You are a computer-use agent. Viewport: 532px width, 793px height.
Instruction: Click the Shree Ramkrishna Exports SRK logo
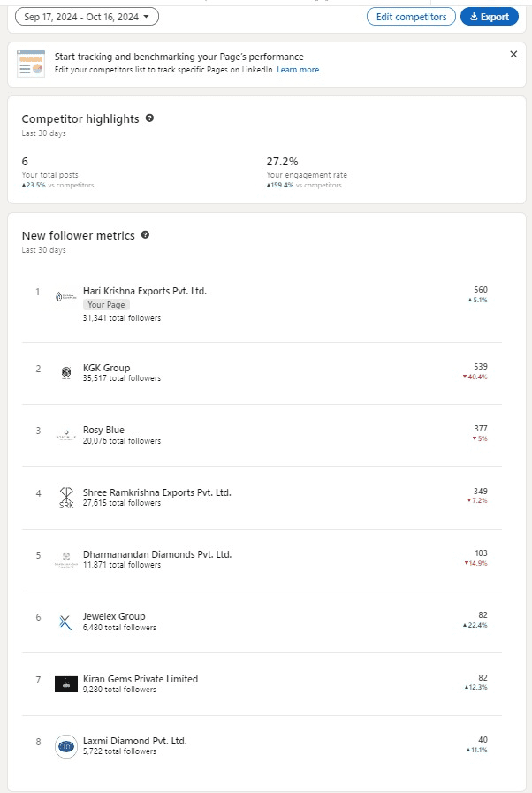[66, 497]
